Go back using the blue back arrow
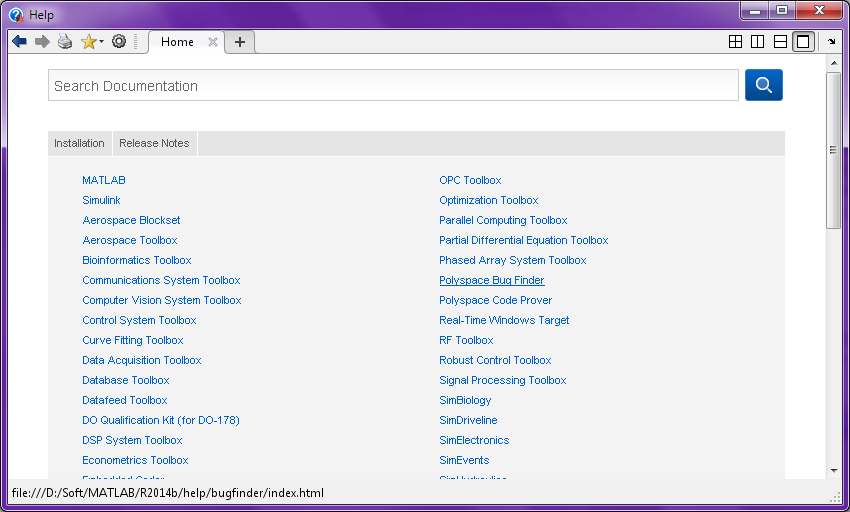Screen dimensions: 850x512 pyautogui.click(x=20, y=42)
